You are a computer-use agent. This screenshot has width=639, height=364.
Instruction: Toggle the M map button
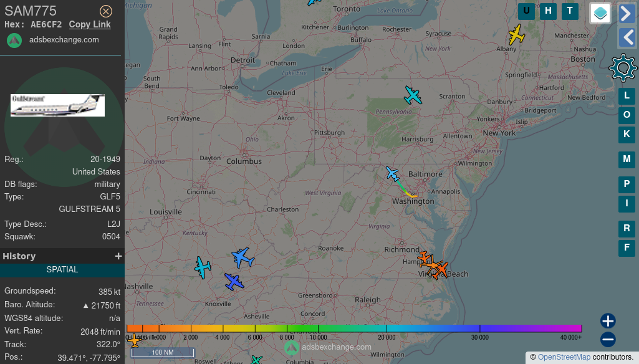click(x=627, y=160)
